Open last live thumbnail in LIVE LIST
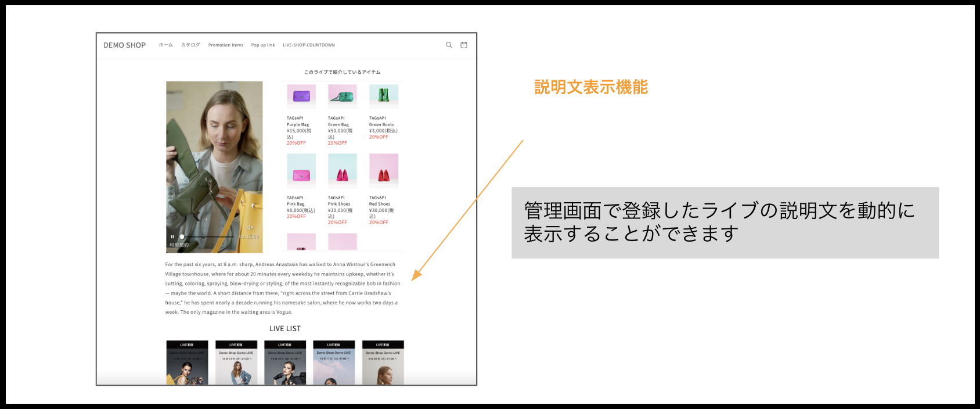This screenshot has height=409, width=980. [383, 363]
